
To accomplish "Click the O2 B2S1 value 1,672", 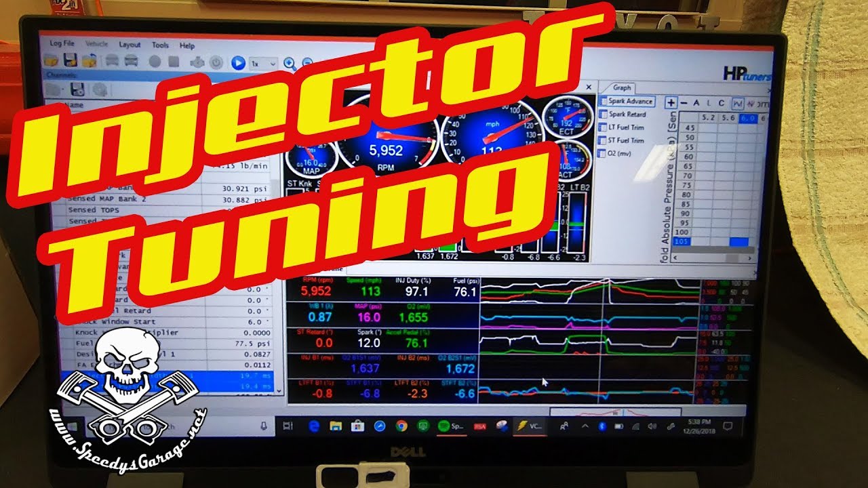I will tap(459, 369).
